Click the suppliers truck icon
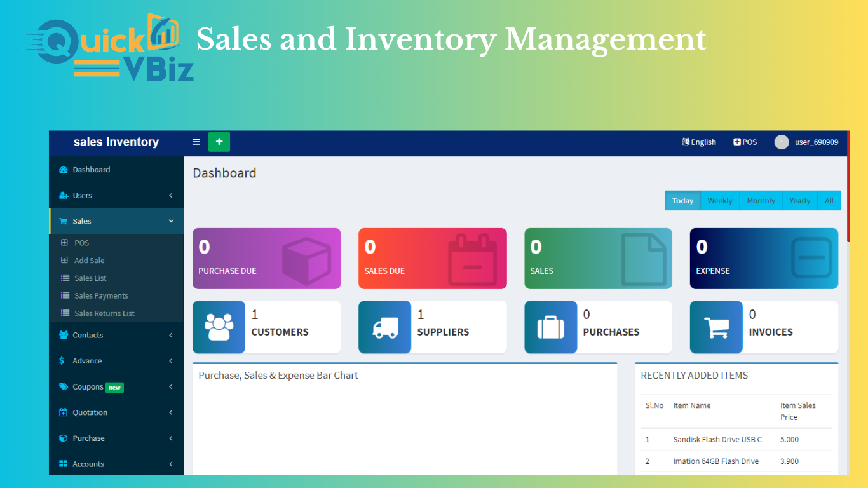868x488 pixels. click(x=384, y=327)
